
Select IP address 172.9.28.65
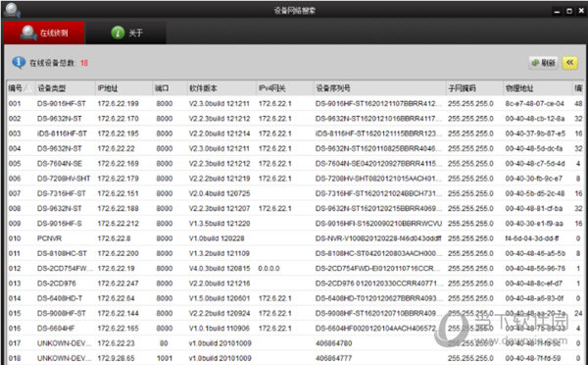pyautogui.click(x=116, y=358)
